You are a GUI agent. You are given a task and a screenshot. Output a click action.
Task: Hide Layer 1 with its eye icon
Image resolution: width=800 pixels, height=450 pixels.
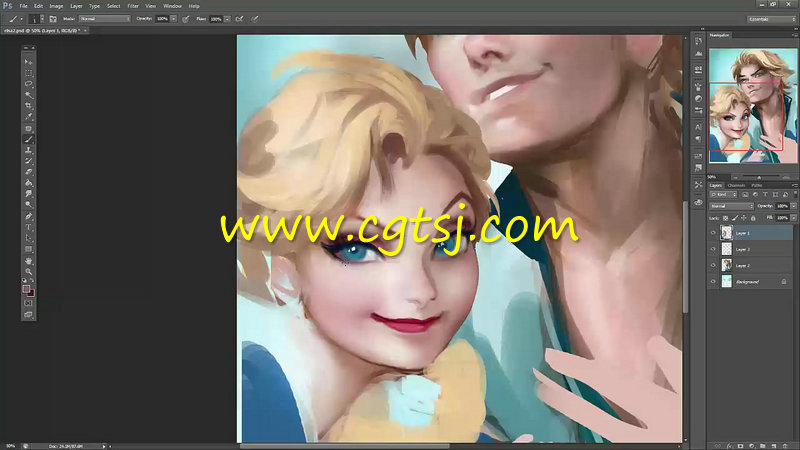[713, 233]
